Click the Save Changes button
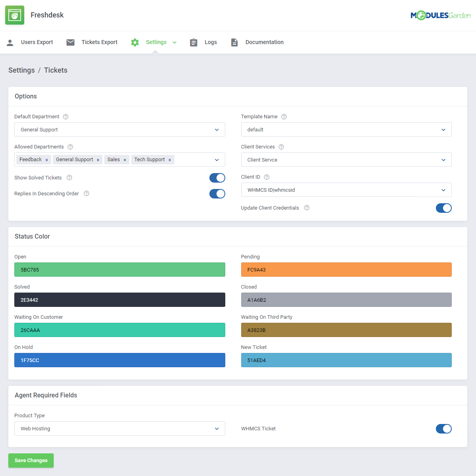Image resolution: width=476 pixels, height=476 pixels. click(x=31, y=460)
